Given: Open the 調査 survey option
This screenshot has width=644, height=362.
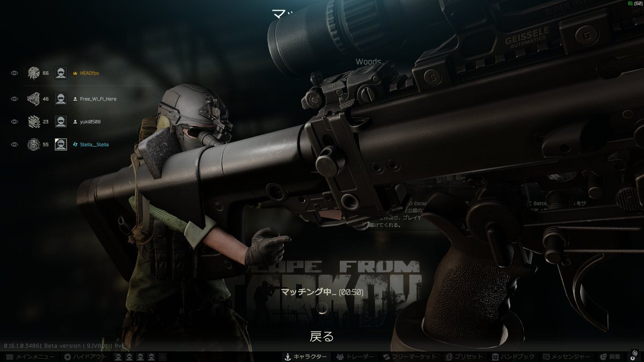Looking at the screenshot, I should 610,357.
